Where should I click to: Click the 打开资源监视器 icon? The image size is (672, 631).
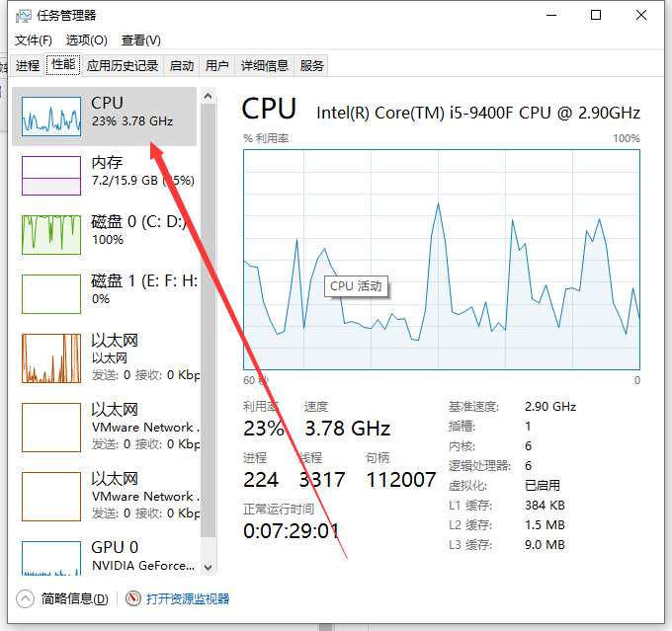click(x=134, y=598)
